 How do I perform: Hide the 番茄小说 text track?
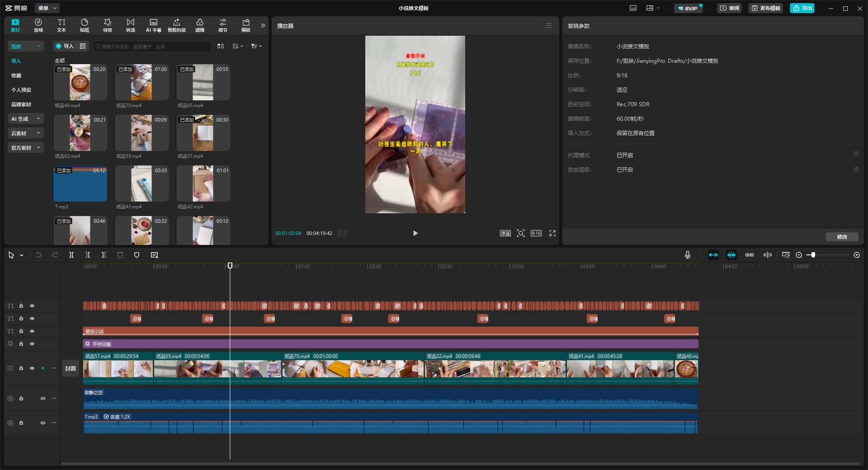click(x=32, y=331)
